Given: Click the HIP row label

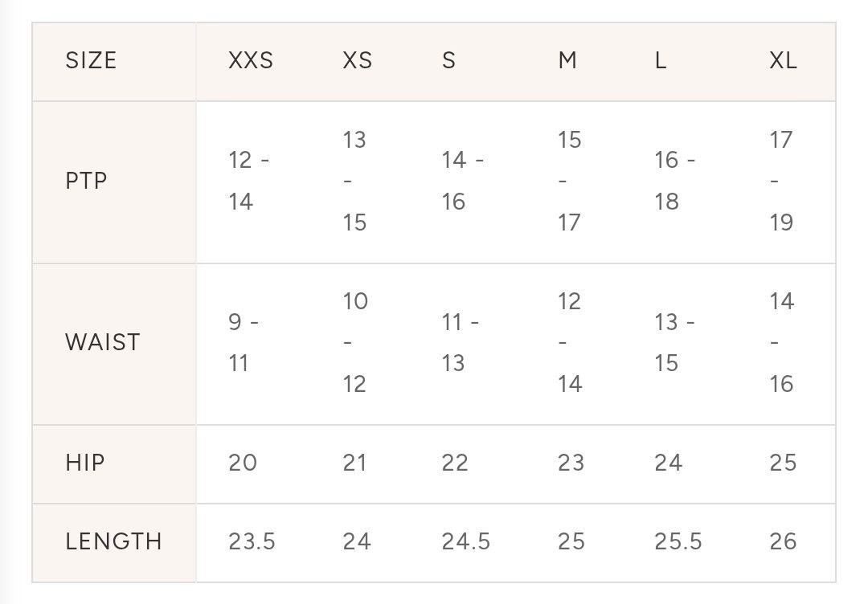Looking at the screenshot, I should (85, 463).
